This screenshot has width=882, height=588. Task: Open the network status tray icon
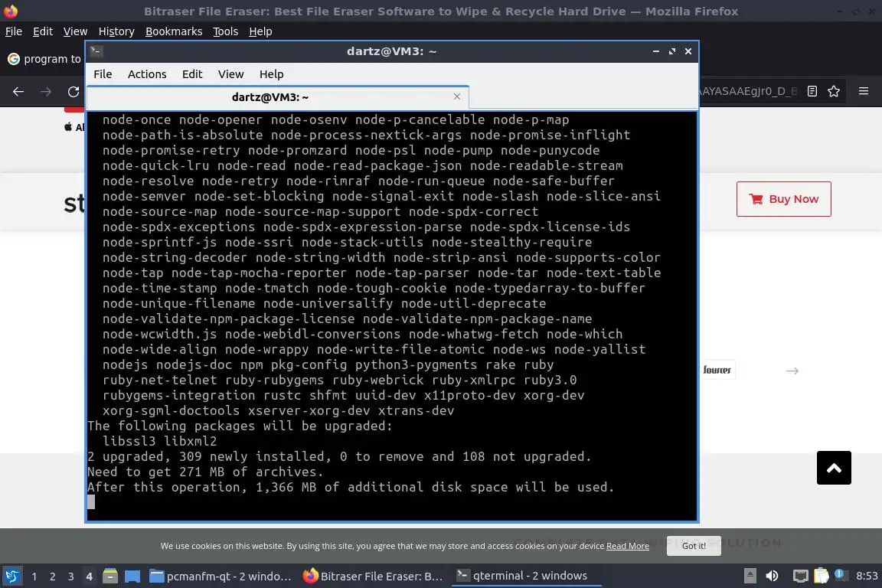tap(800, 577)
